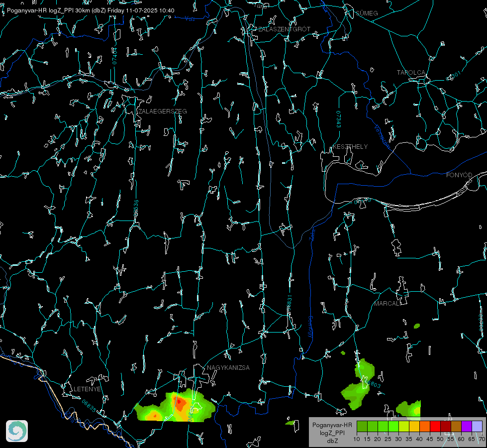The height and width of the screenshot is (448, 487).
Task: Select the 35–40 dBZ yellow swatch
Action: pos(414,426)
